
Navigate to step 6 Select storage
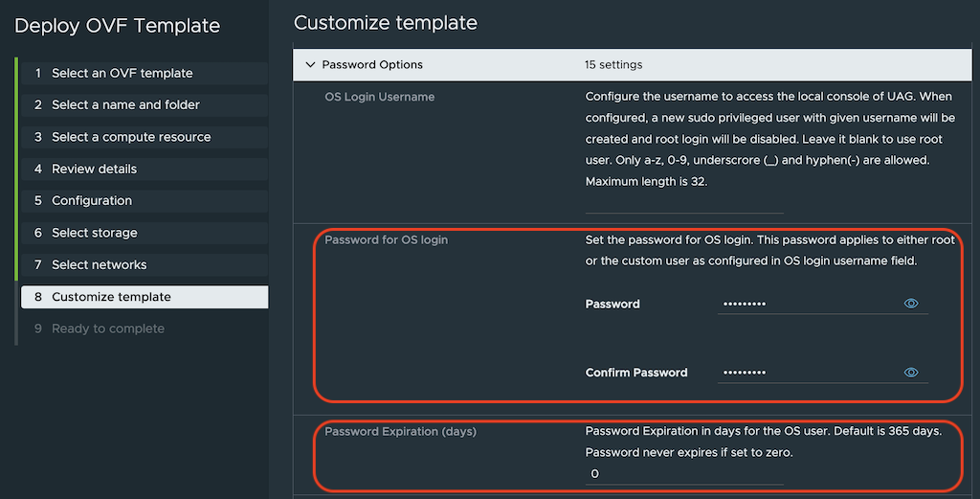(x=94, y=233)
